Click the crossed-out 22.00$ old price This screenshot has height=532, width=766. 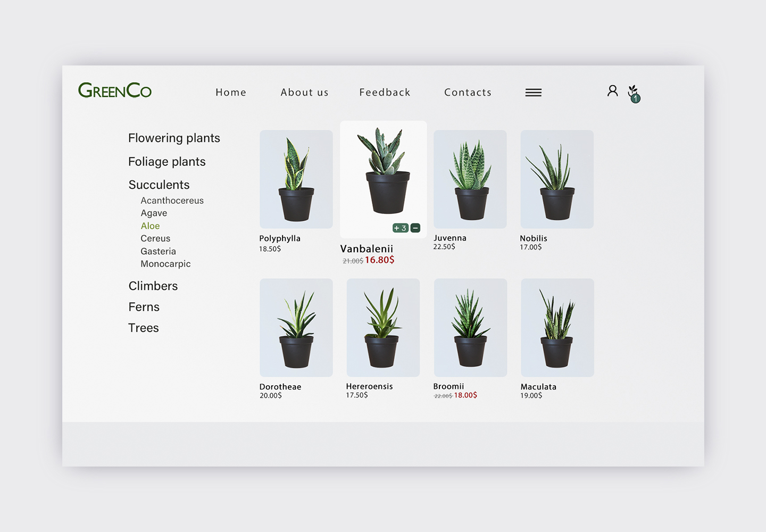tap(443, 396)
